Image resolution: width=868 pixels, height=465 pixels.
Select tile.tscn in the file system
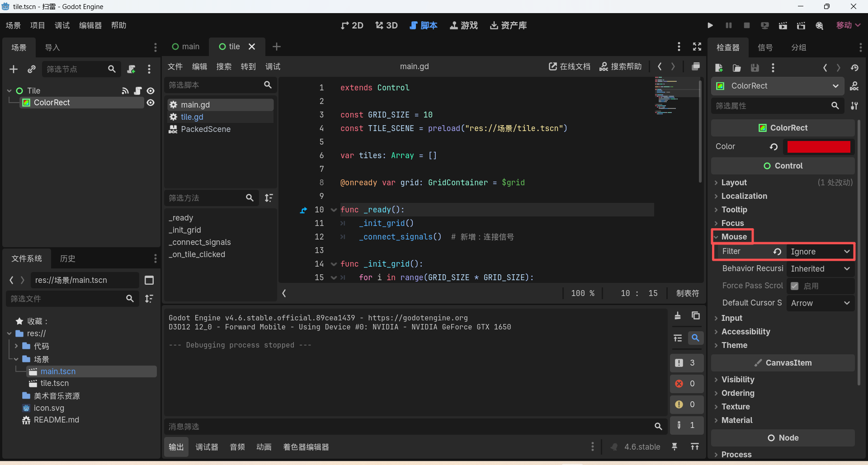point(54,383)
